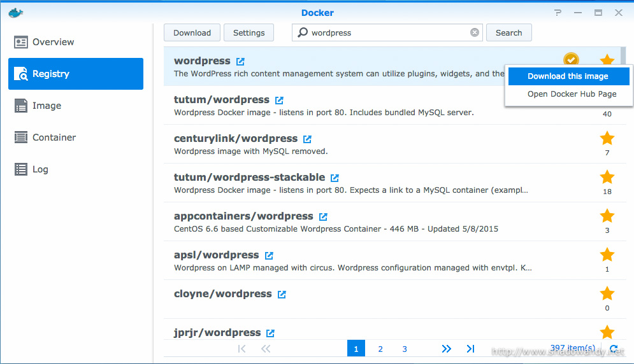634x364 pixels.
Task: Go to previous page arrows
Action: [266, 349]
